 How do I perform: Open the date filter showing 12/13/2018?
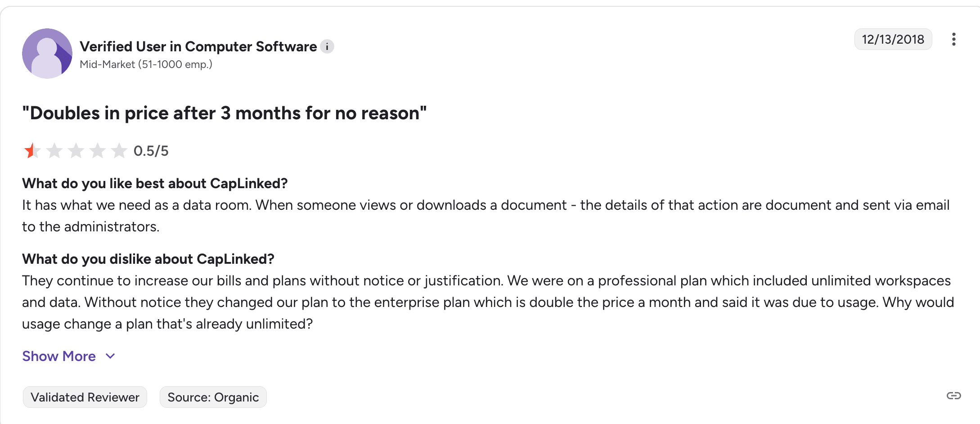(893, 39)
